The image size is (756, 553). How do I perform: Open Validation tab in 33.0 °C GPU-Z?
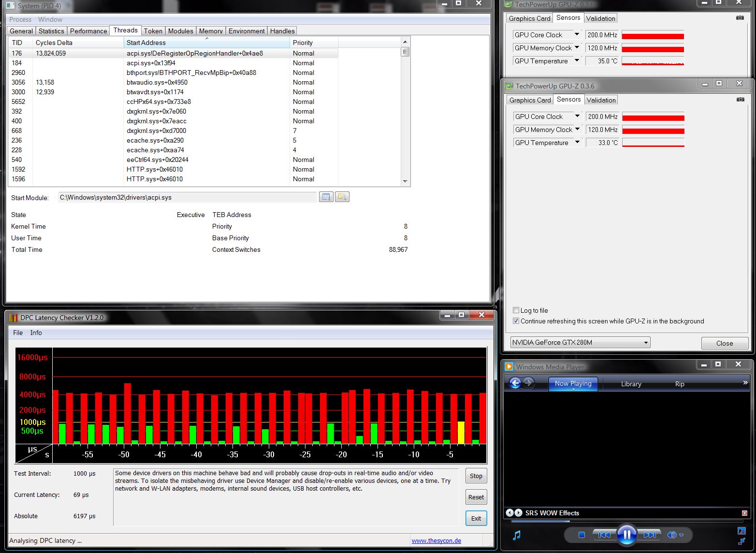coord(601,100)
